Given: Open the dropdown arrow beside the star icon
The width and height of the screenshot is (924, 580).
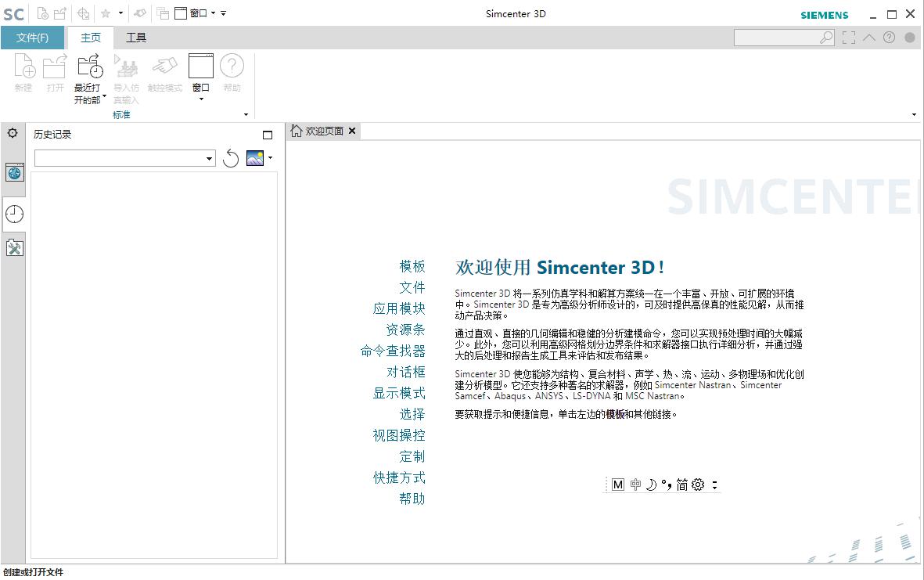Looking at the screenshot, I should click(120, 13).
